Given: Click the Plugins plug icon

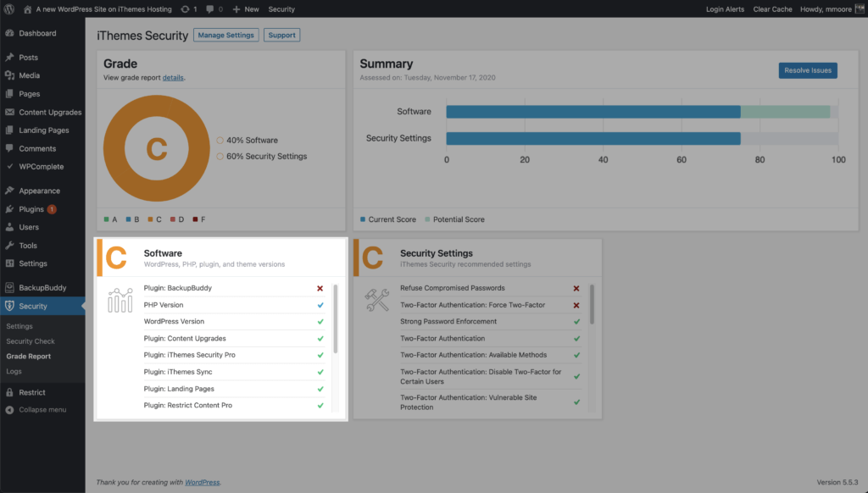Looking at the screenshot, I should [9, 209].
